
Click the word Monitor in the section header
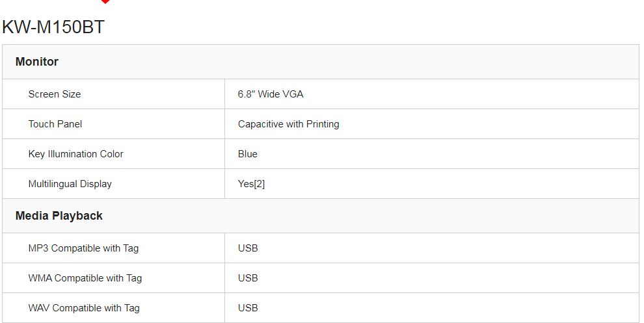coord(37,62)
